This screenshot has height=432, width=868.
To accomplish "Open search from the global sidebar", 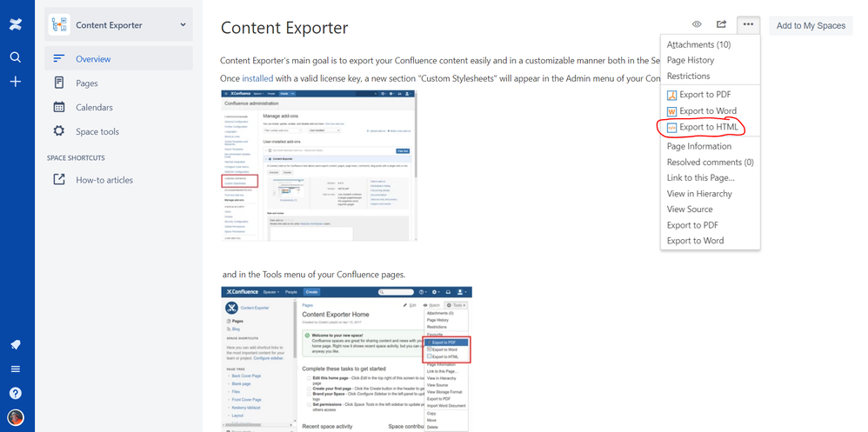I will coord(16,57).
